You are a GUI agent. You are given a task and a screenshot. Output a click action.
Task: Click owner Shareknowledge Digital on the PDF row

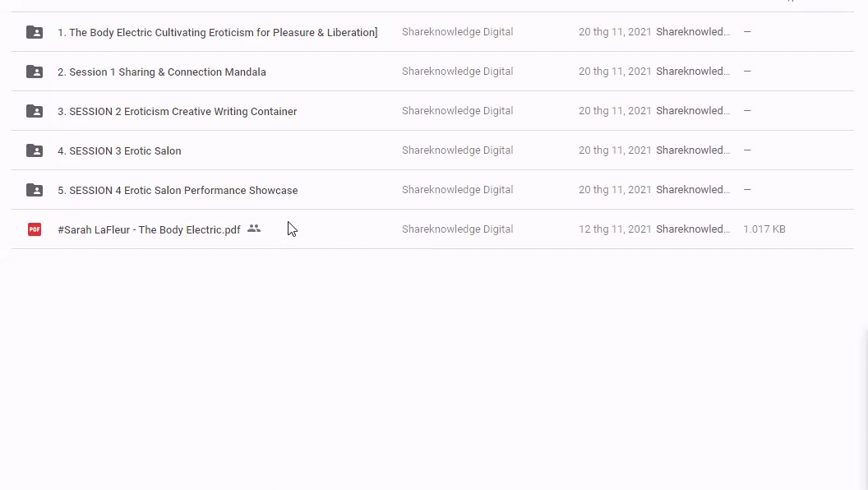tap(457, 229)
